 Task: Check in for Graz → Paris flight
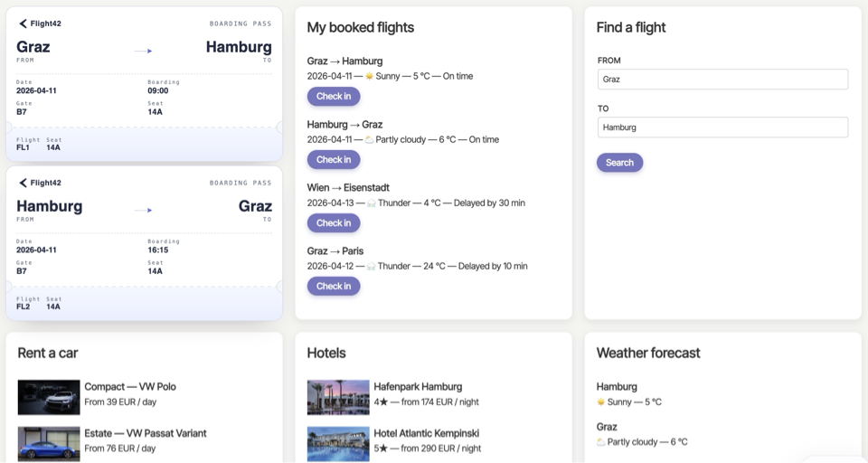click(x=334, y=287)
